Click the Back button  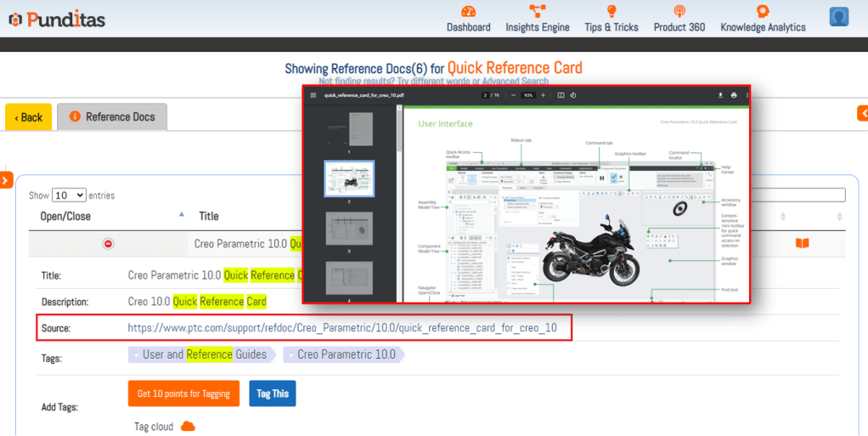(x=28, y=117)
